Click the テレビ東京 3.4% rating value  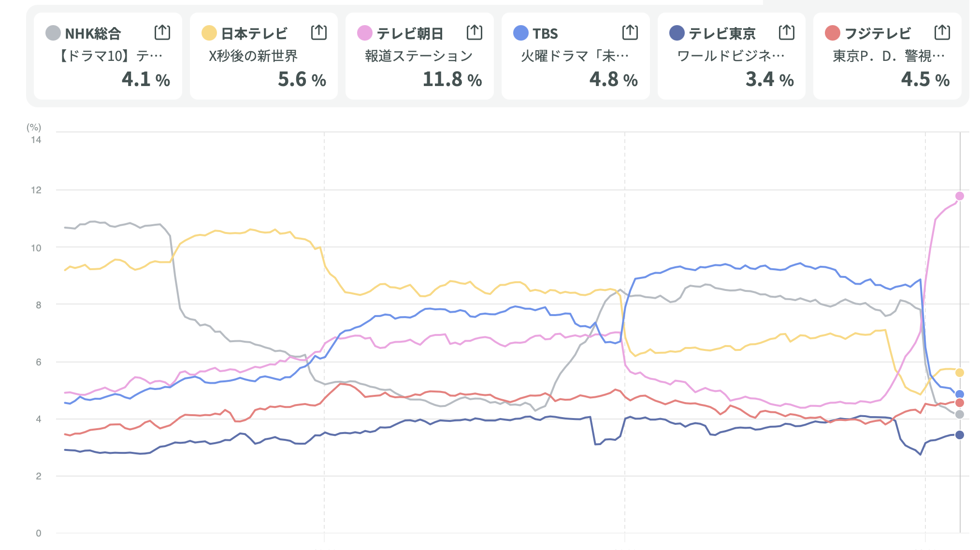point(769,79)
